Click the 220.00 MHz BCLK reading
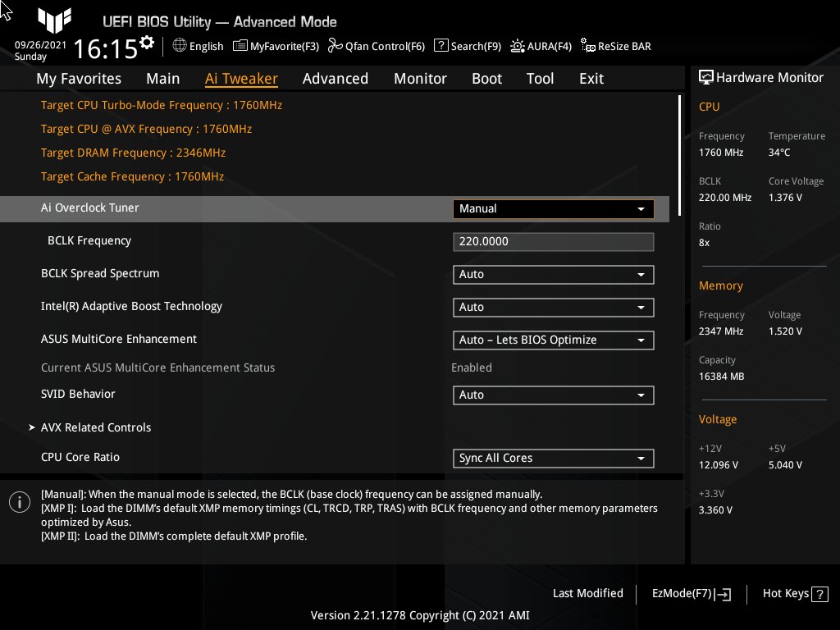Image resolution: width=840 pixels, height=630 pixels. click(725, 198)
